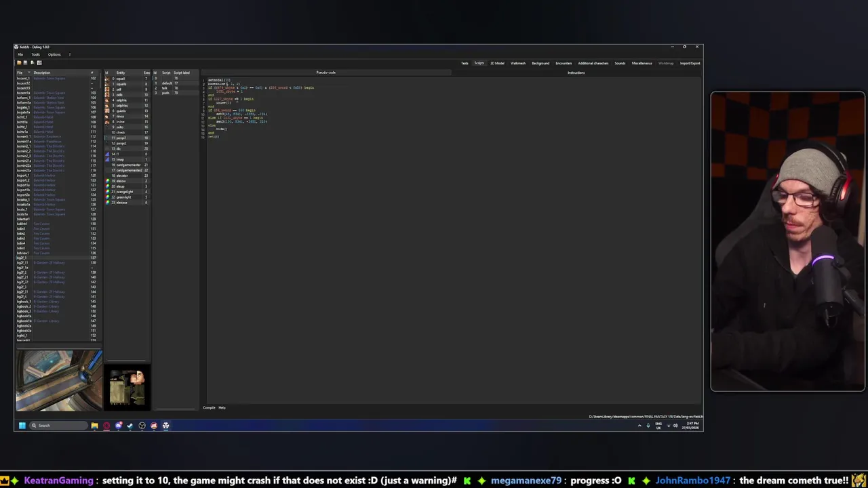Screen dimensions: 868x488
Task: Select entity selphie icon row
Action: [x=127, y=100]
